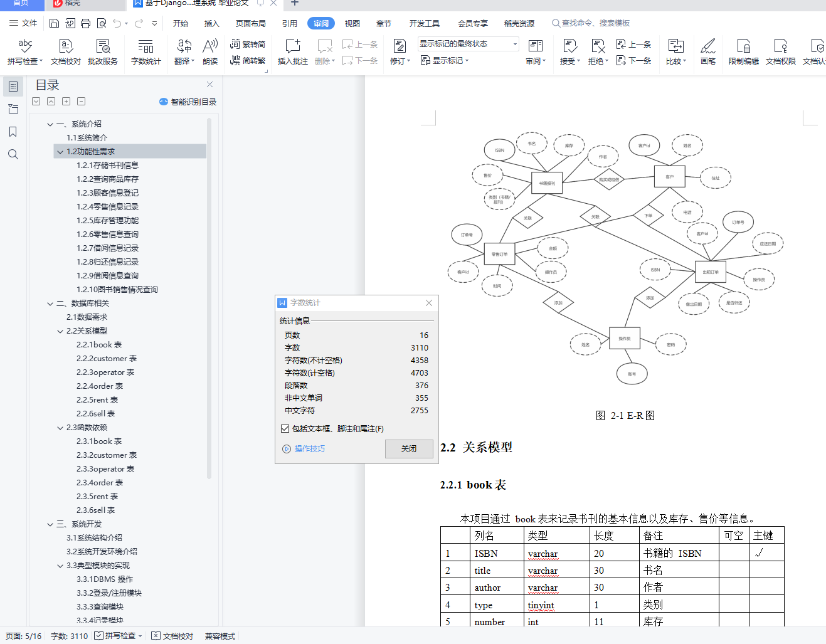Switch to the 开发工具 ribbon tab
This screenshot has width=826, height=644.
pyautogui.click(x=425, y=24)
